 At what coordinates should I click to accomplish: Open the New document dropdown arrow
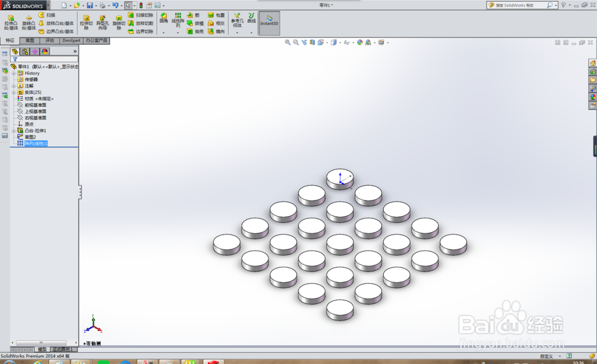[x=70, y=6]
